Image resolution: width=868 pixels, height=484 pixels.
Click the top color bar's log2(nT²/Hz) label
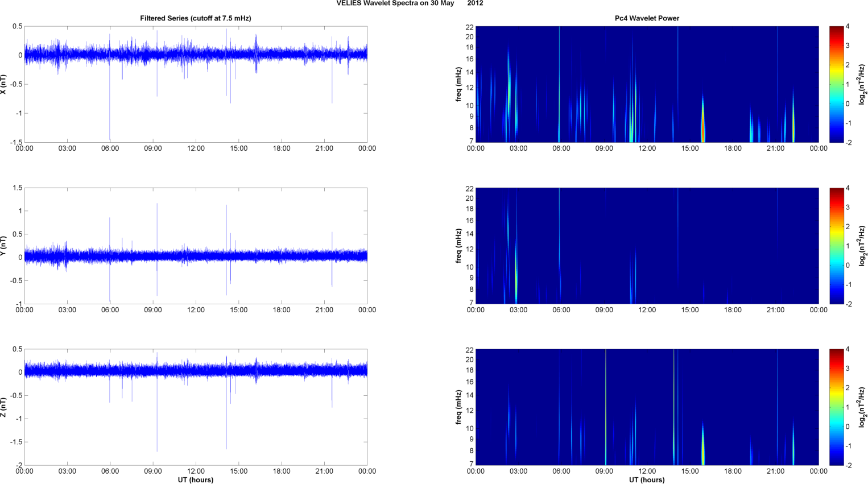pos(862,84)
